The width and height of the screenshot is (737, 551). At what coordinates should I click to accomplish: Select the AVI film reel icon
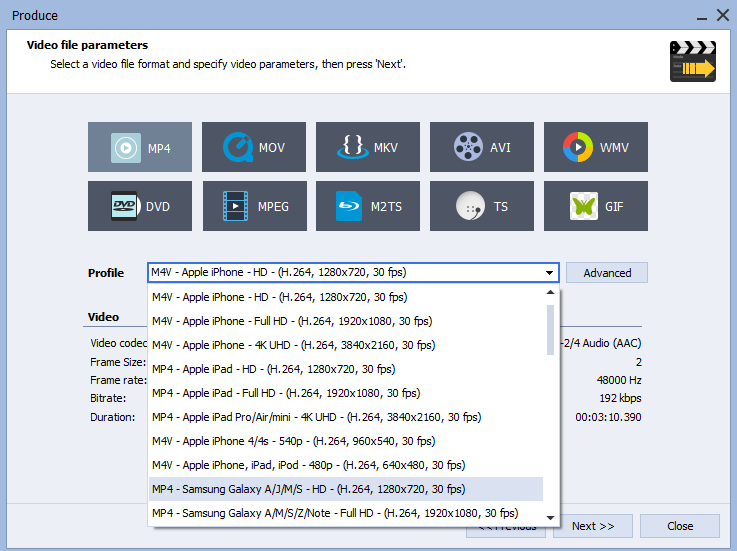click(x=467, y=148)
